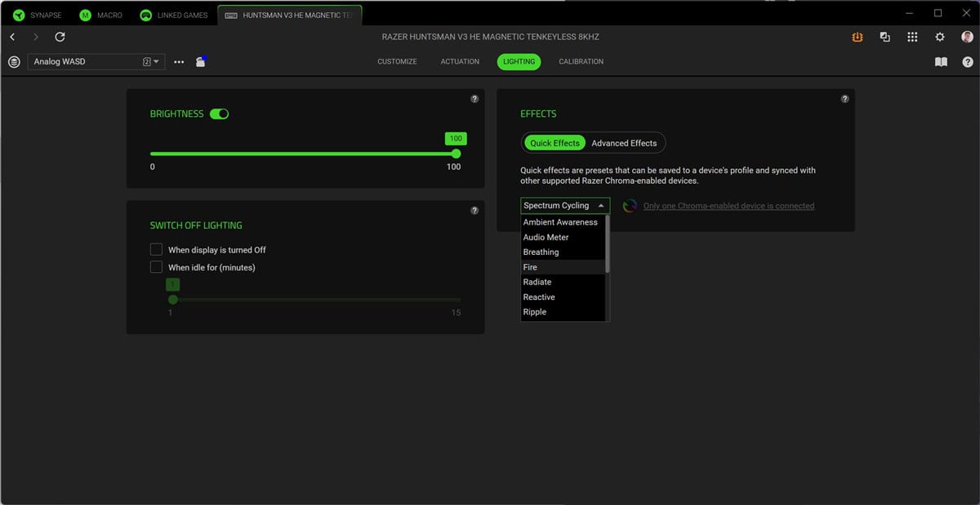Enable 'When idle for (minutes)' checkbox
Screen dimensions: 980x505
click(x=156, y=267)
